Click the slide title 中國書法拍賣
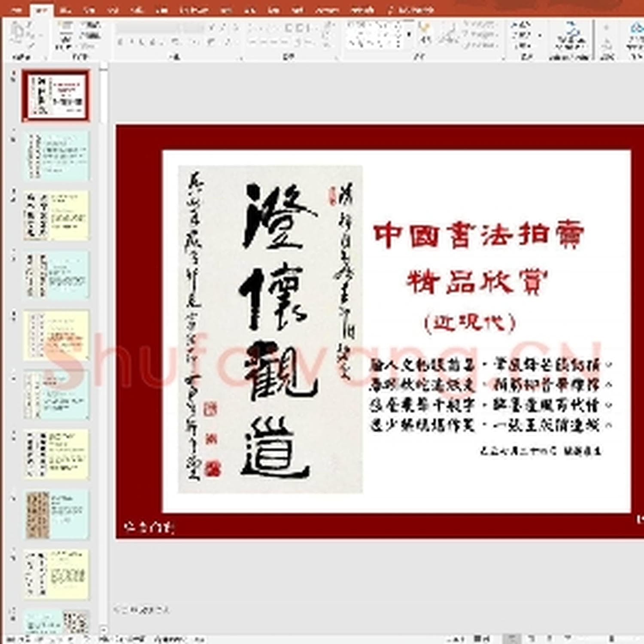 click(x=479, y=235)
